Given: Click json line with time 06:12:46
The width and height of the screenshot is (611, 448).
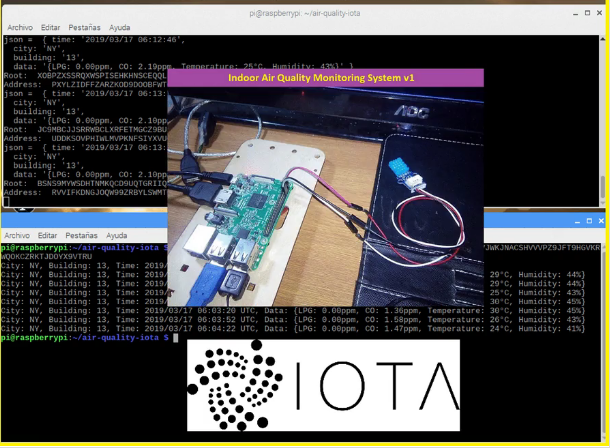Looking at the screenshot, I should coord(95,39).
